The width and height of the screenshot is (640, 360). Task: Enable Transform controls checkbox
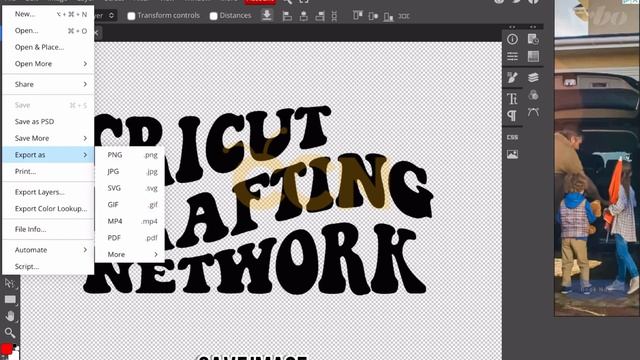point(131,16)
